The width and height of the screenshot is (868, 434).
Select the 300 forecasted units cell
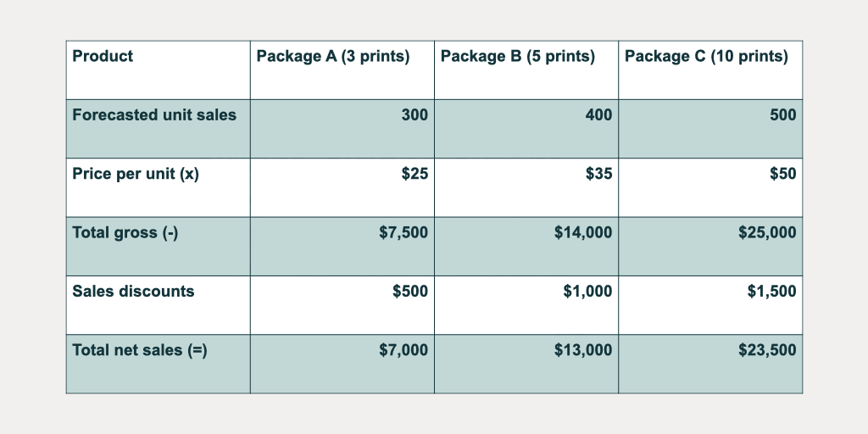pos(415,114)
